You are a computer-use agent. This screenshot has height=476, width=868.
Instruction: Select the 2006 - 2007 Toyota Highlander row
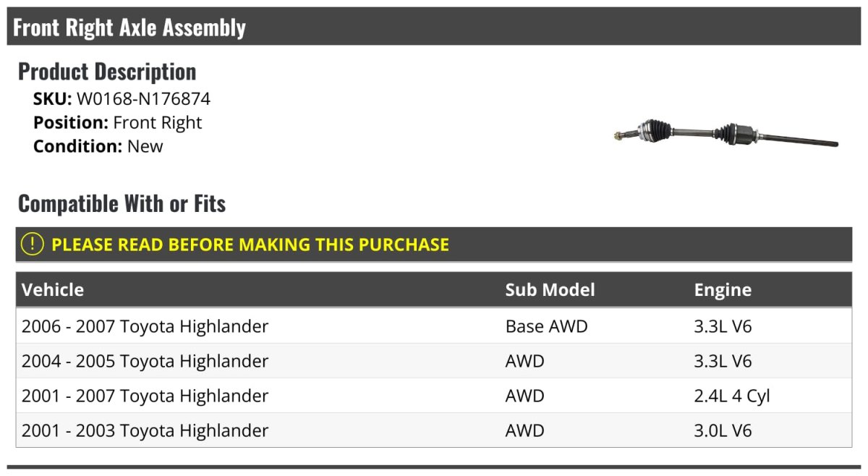pyautogui.click(x=145, y=326)
